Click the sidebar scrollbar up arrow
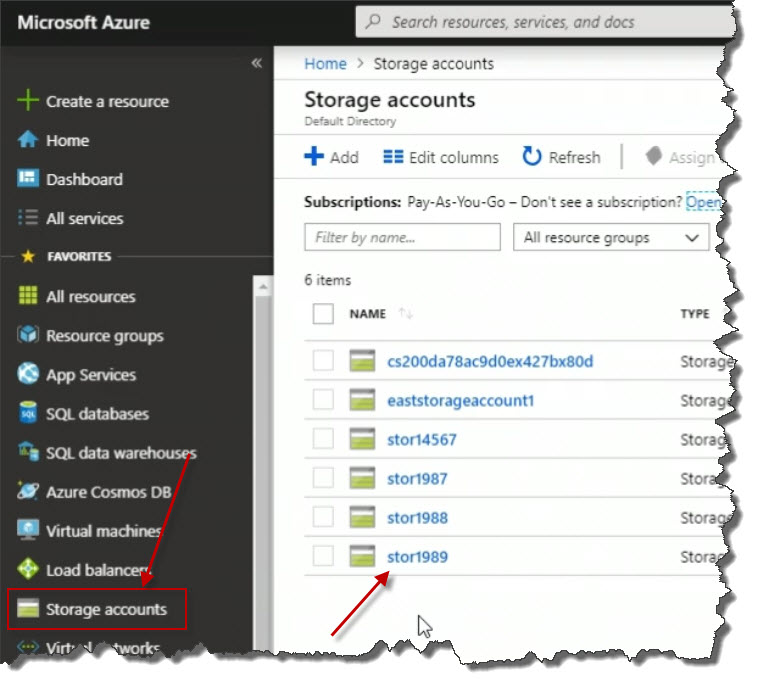Viewport: 761px width, 686px height. (x=263, y=286)
